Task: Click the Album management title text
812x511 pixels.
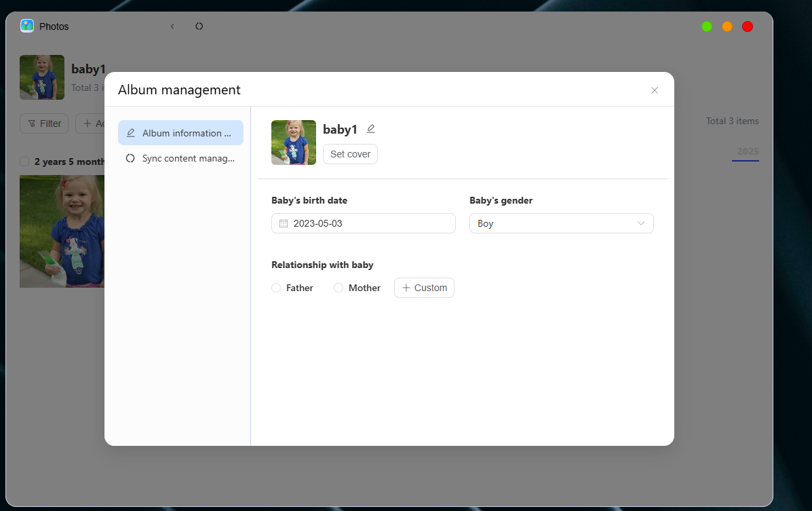Action: [179, 90]
